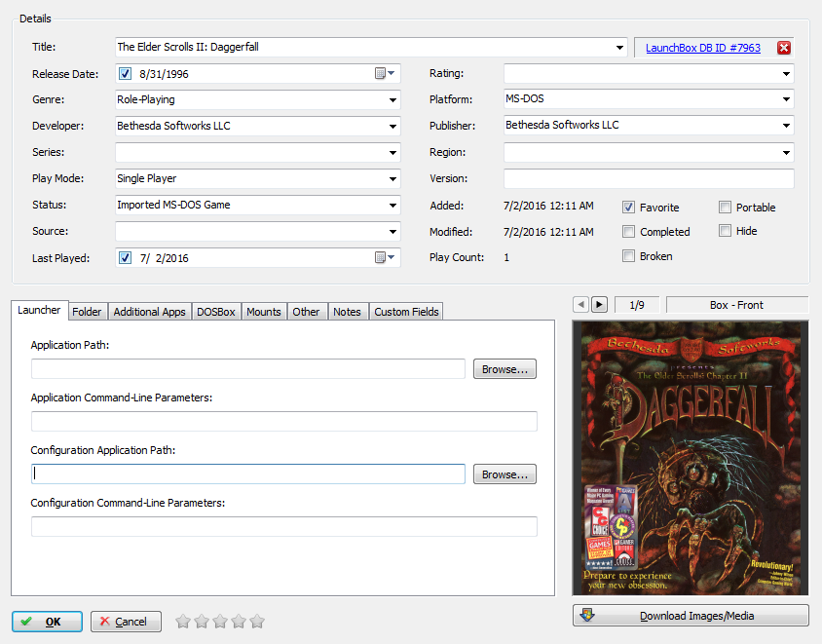Click the Daggerfall box front image
The height and width of the screenshot is (644, 822).
tap(691, 458)
